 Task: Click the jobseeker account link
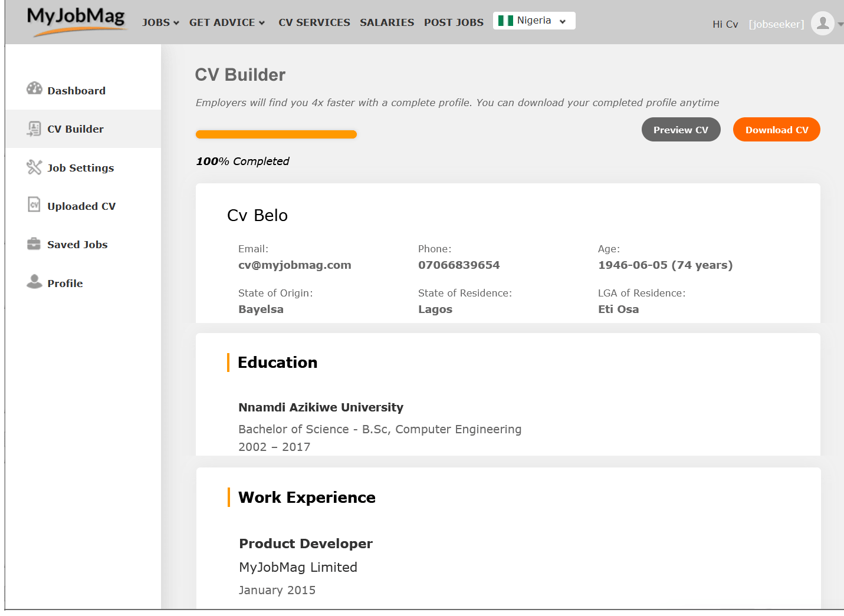776,24
